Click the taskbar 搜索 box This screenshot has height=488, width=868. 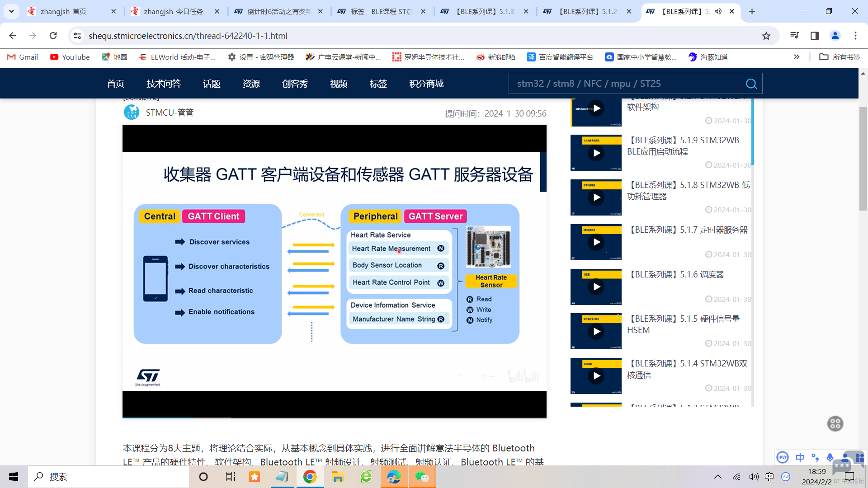[108, 477]
